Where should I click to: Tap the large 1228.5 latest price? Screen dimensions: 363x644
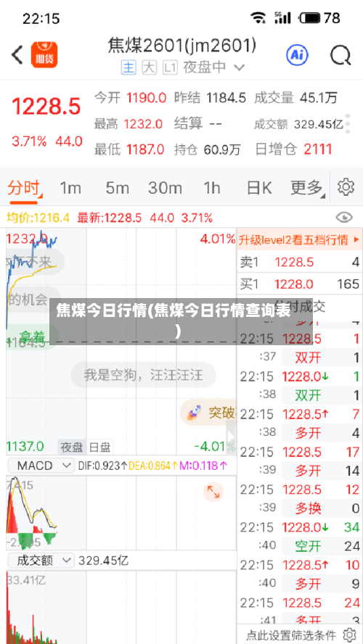pyautogui.click(x=46, y=107)
